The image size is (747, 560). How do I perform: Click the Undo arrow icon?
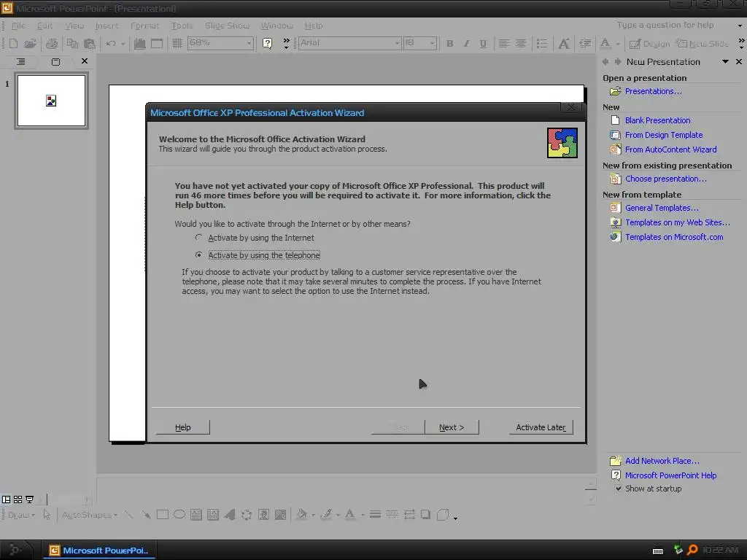pos(111,43)
